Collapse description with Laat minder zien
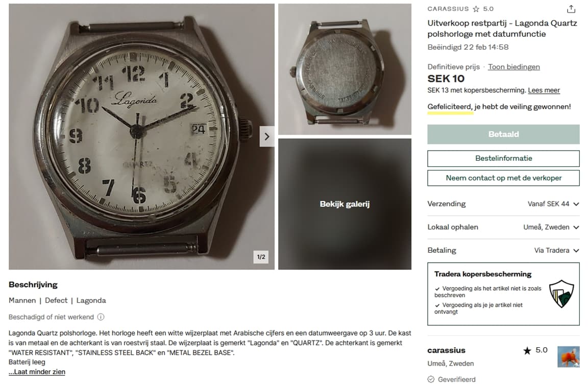This screenshot has width=588, height=386. [x=37, y=372]
